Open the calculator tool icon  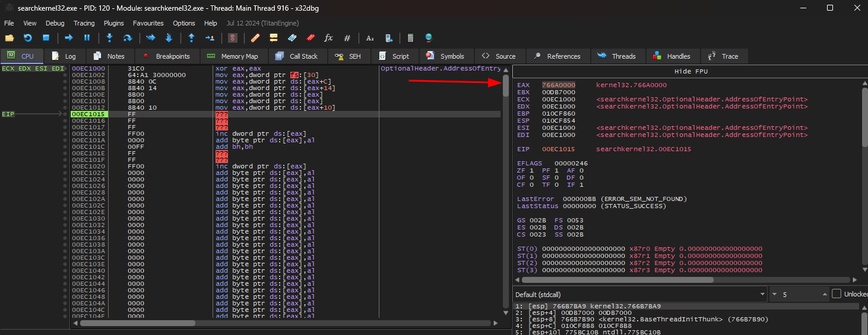point(410,38)
